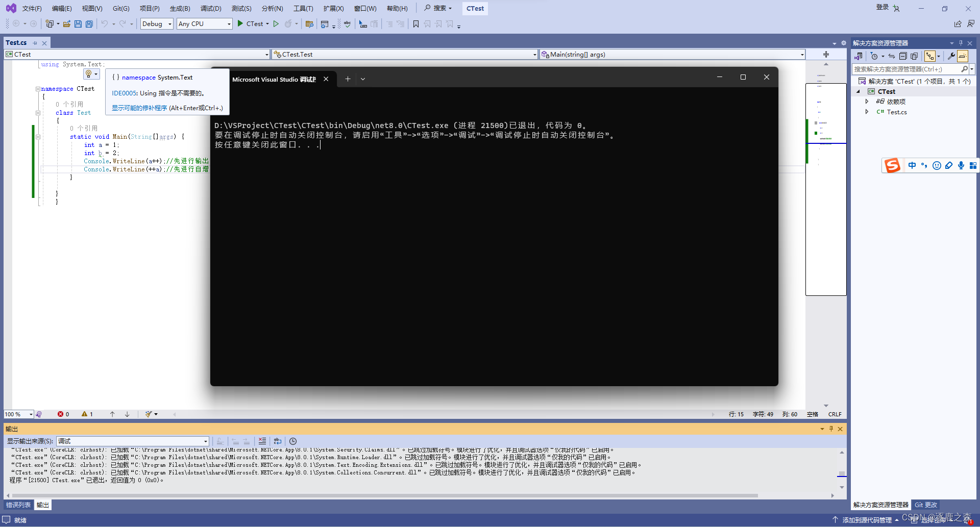The width and height of the screenshot is (980, 527).
Task: Toggle Show All Files icon in Solution Explorer
Action: [x=914, y=56]
